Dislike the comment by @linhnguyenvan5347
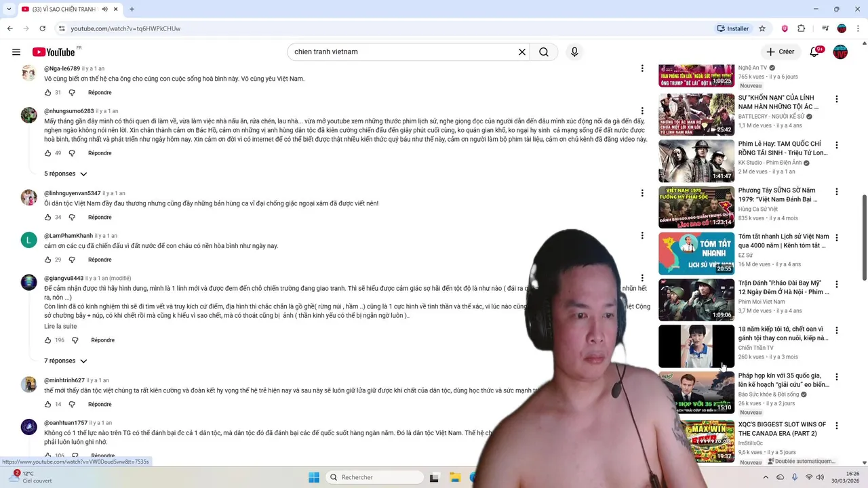This screenshot has width=868, height=488. coord(72,218)
